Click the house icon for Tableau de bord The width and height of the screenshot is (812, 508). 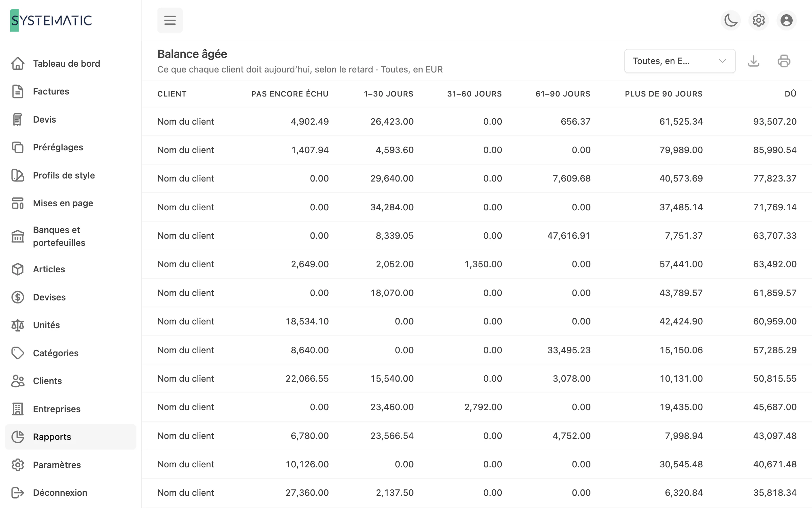pos(18,63)
